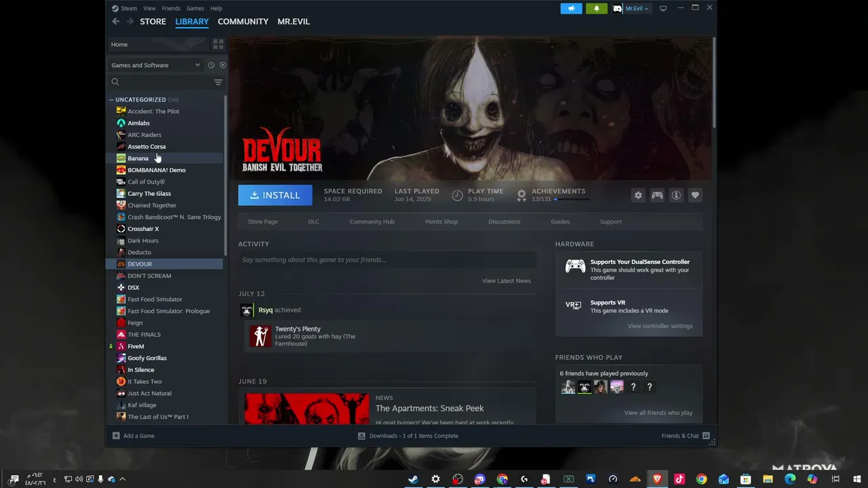Switch to the COMMUNITY tab

[243, 22]
